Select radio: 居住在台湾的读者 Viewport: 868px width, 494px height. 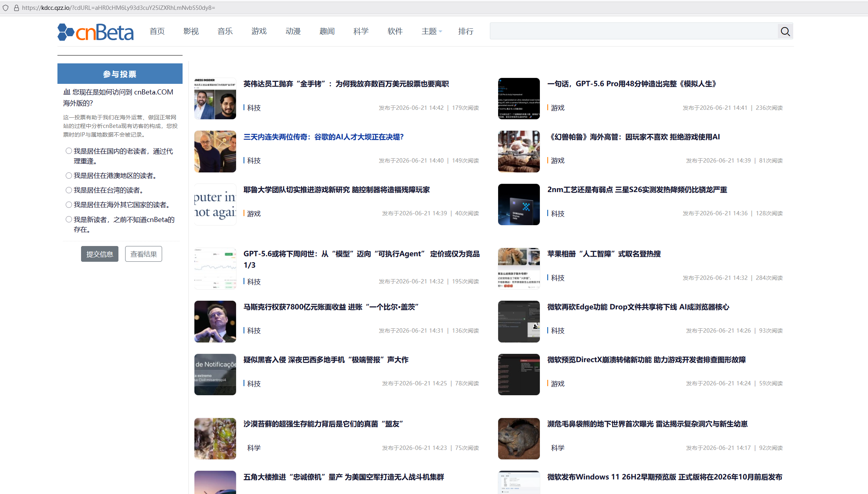69,190
